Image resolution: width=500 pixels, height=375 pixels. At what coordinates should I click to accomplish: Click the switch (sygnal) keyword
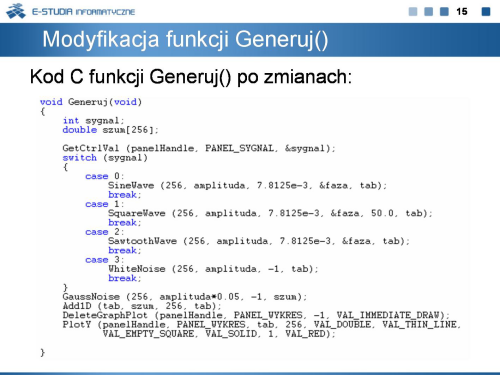point(105,158)
